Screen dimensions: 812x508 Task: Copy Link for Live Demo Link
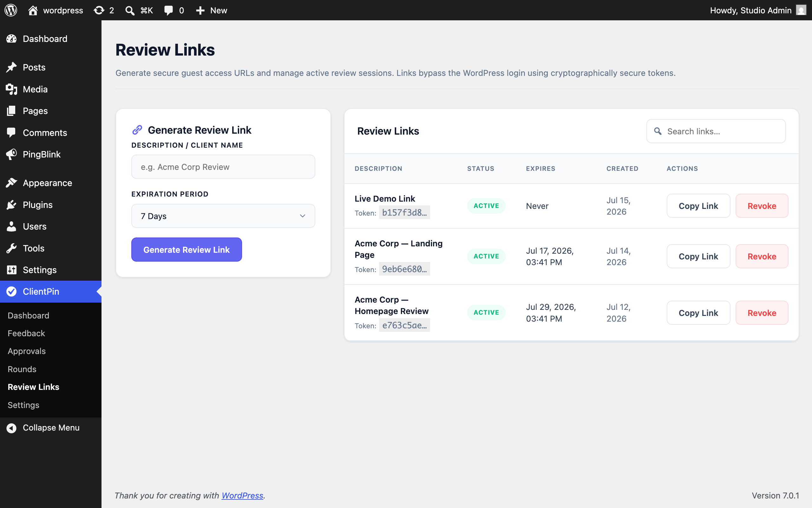(x=698, y=206)
